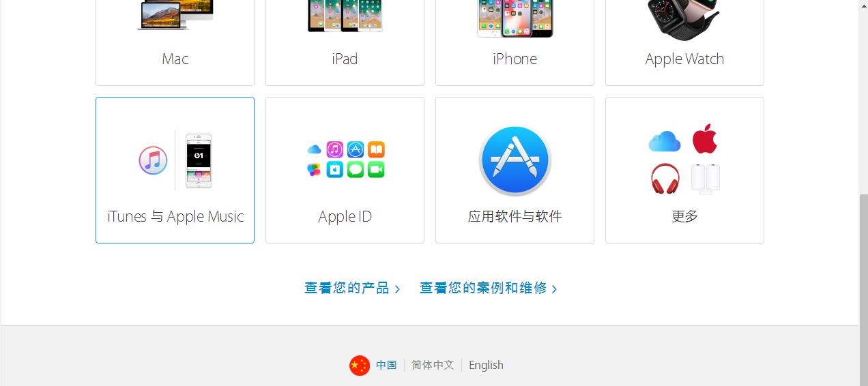
Task: Click the blue App Store icon
Action: point(515,161)
